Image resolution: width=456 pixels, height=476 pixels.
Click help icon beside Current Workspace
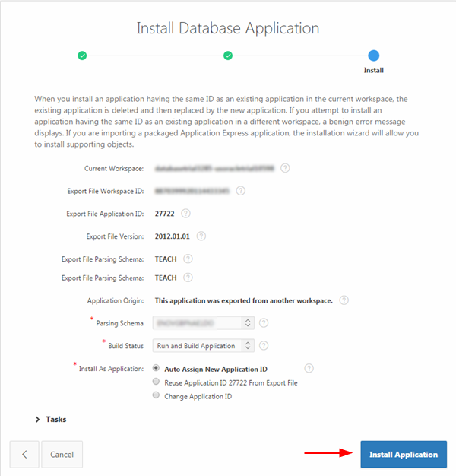(285, 168)
